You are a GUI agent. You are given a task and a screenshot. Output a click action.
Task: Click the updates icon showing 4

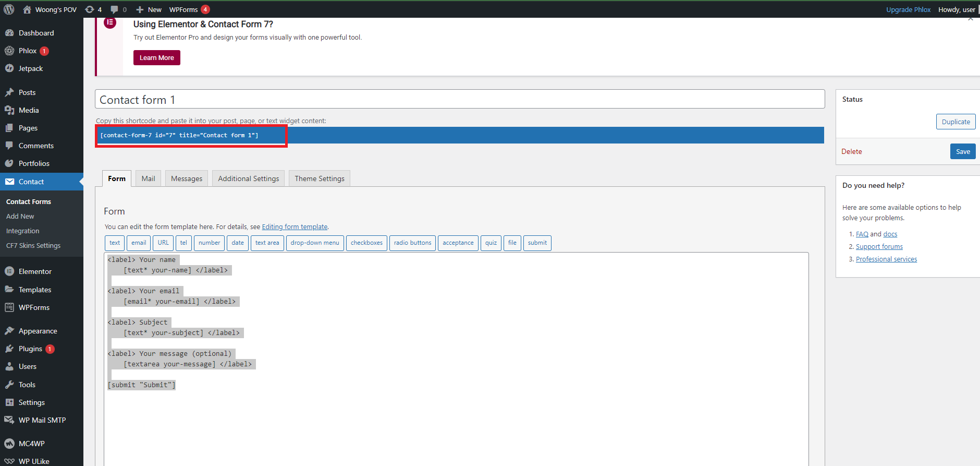(90, 9)
